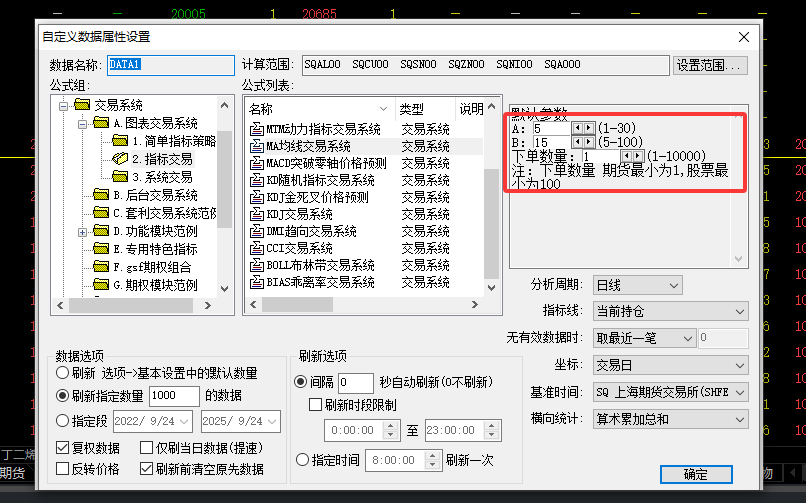Click the open 2.指标交易 folder icon

120,159
